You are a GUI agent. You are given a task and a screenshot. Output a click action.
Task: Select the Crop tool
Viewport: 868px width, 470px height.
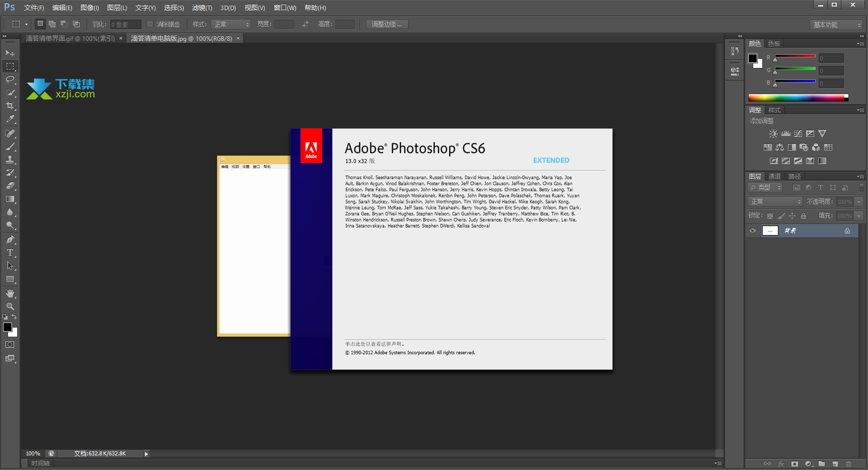pos(10,106)
